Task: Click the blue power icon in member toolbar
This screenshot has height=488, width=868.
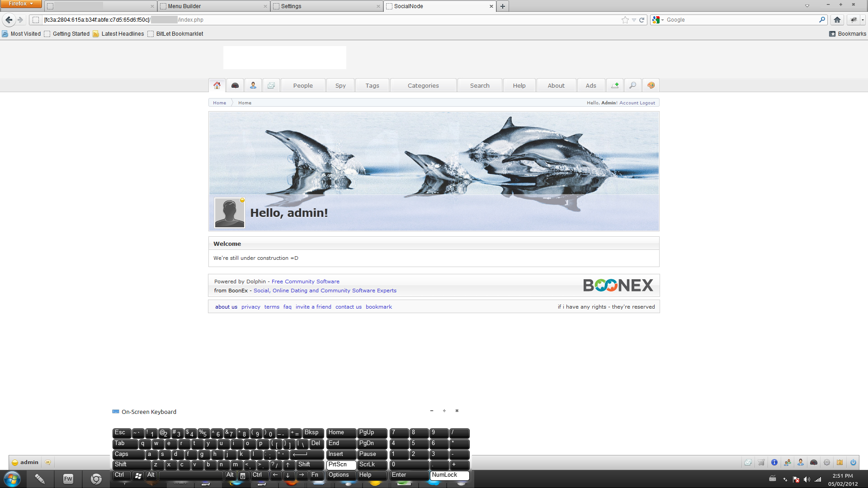Action: tap(853, 462)
